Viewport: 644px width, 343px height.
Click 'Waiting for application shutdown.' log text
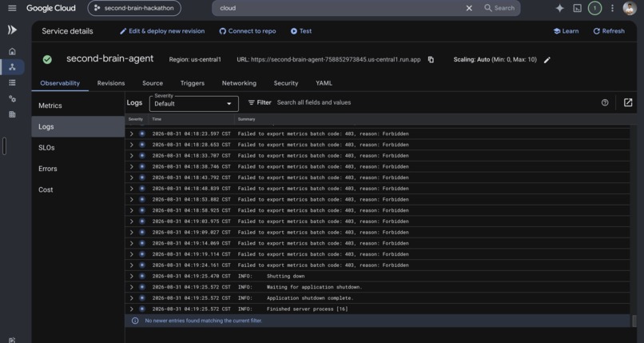tap(314, 287)
